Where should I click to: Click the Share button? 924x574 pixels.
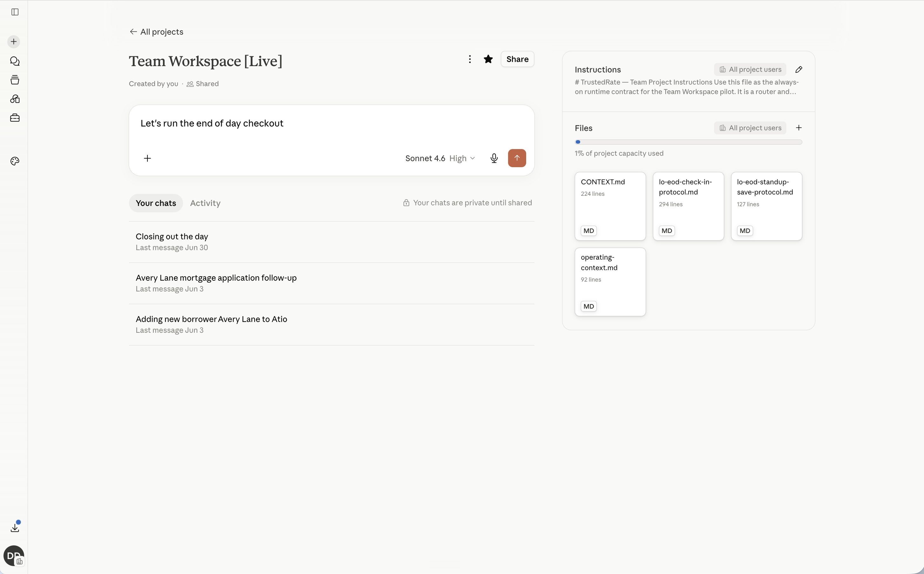(517, 59)
